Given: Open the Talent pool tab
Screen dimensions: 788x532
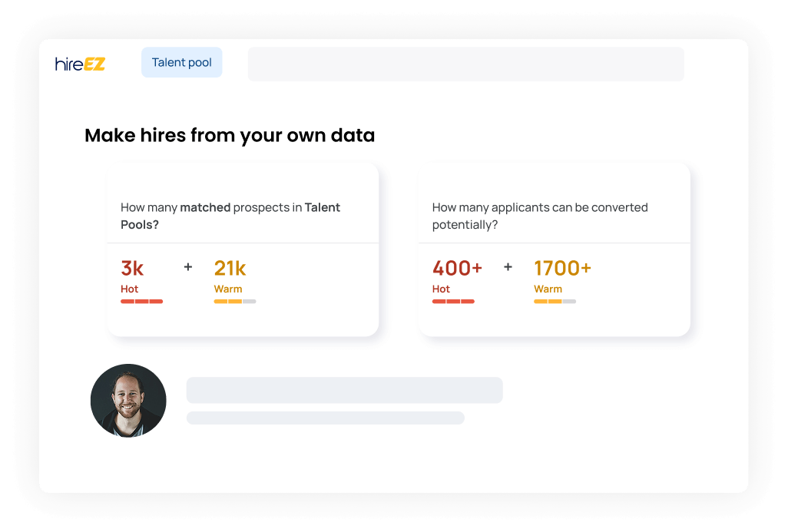Looking at the screenshot, I should pos(182,63).
